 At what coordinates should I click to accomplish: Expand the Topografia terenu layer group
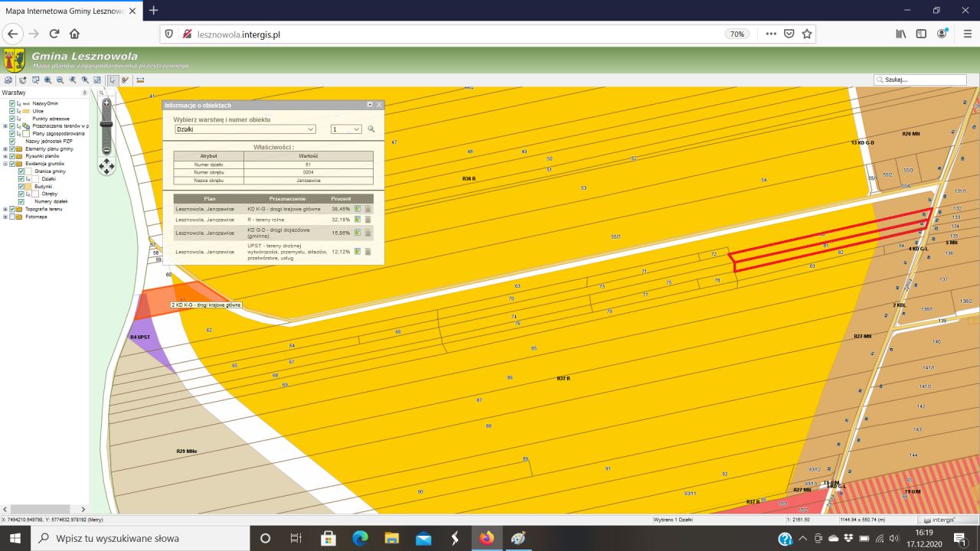click(5, 209)
